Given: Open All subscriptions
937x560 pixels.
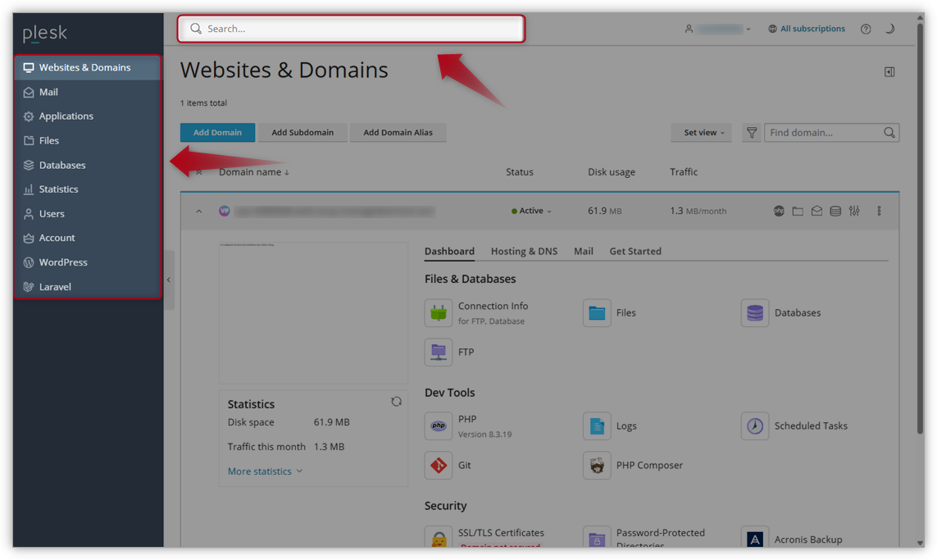Looking at the screenshot, I should click(x=807, y=28).
